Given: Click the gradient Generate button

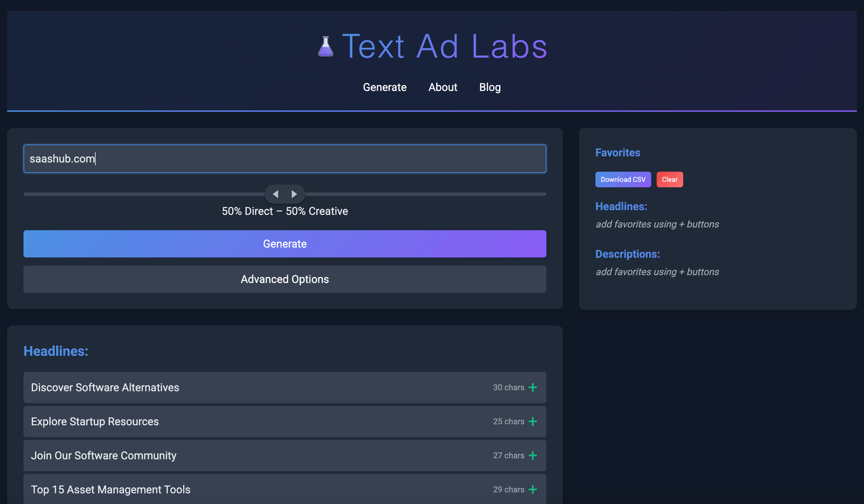Looking at the screenshot, I should coord(285,244).
